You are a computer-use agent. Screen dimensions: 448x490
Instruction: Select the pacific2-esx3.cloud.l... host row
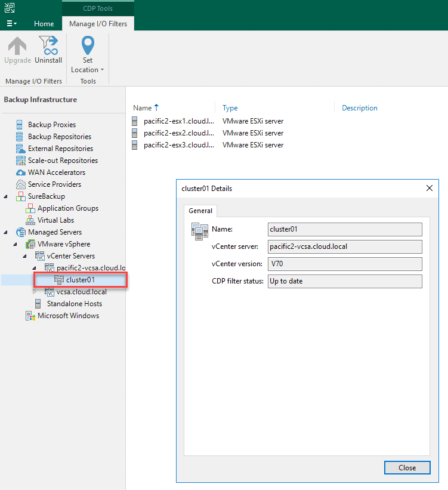pyautogui.click(x=208, y=145)
